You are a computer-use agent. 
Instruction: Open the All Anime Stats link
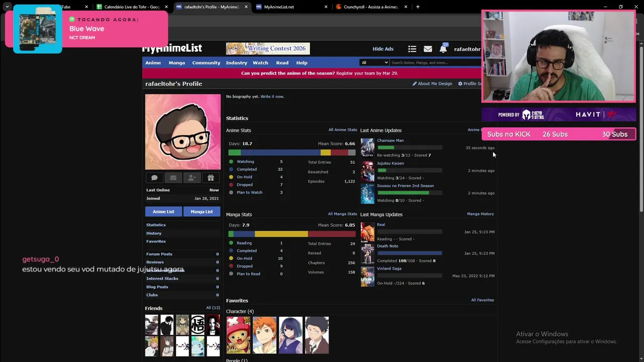pos(343,130)
